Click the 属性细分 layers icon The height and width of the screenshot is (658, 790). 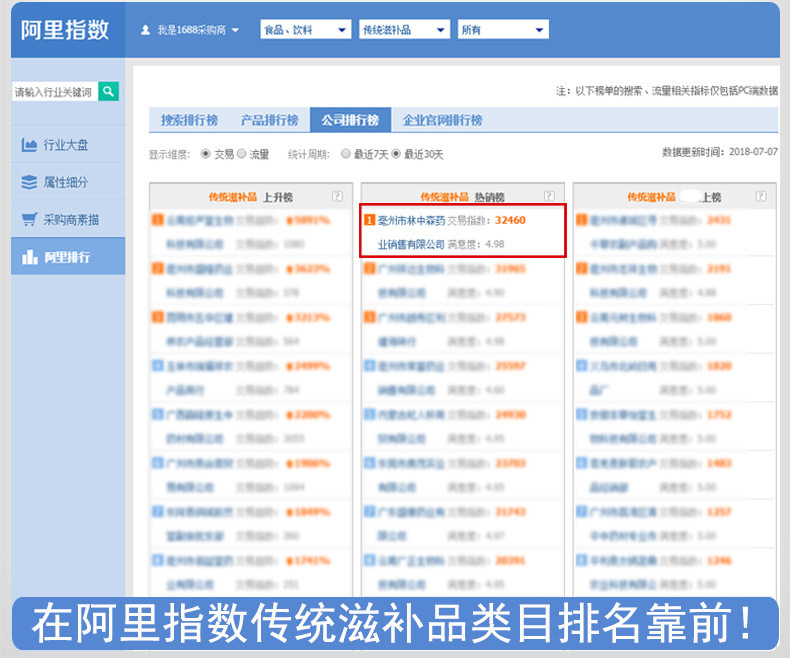tap(29, 182)
